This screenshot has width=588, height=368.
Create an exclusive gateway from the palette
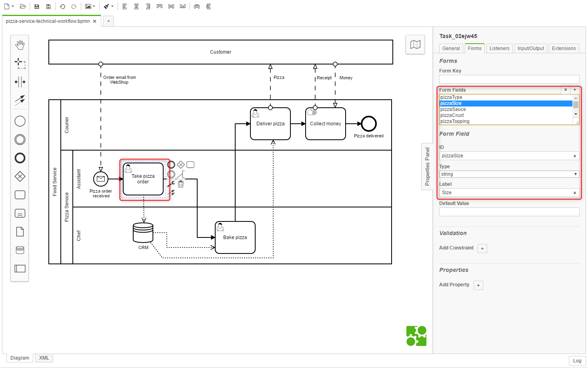20,176
